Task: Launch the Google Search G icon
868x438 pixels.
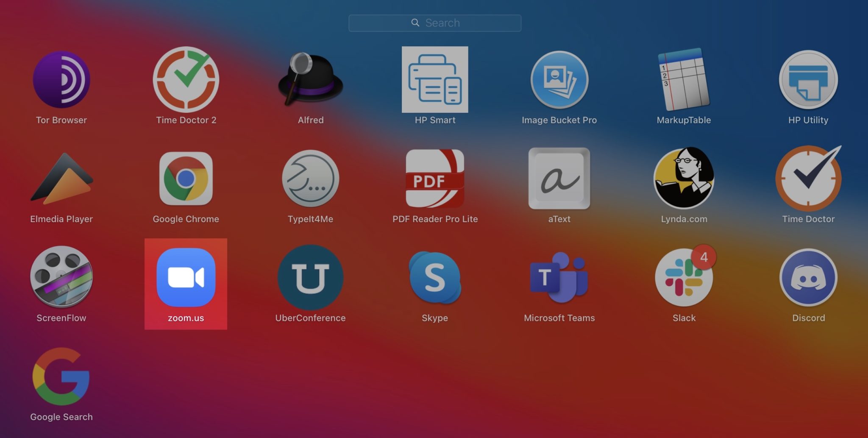Action: [61, 376]
